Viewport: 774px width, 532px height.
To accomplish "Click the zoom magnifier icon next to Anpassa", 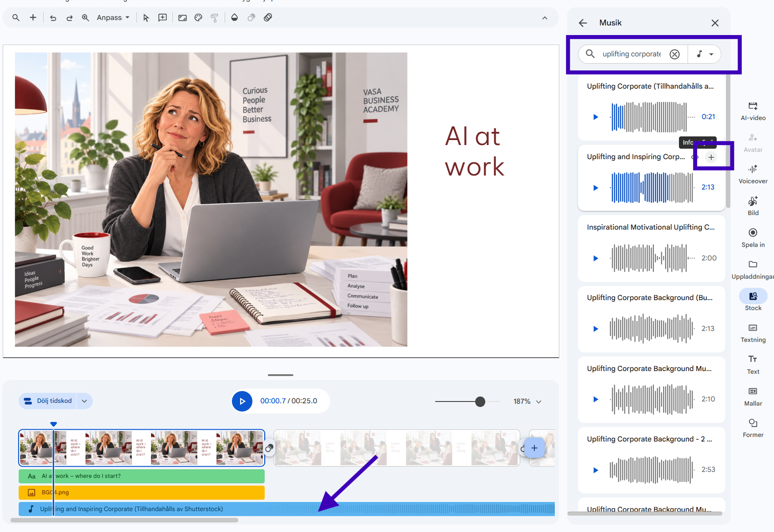I will pyautogui.click(x=85, y=18).
